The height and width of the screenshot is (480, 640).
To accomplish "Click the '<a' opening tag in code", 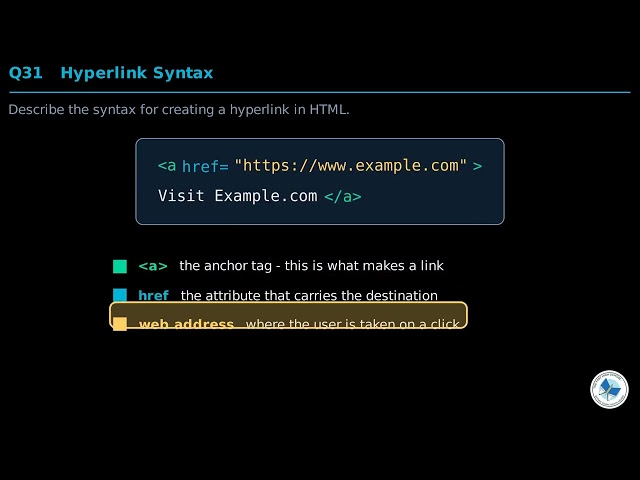I will 167,166.
